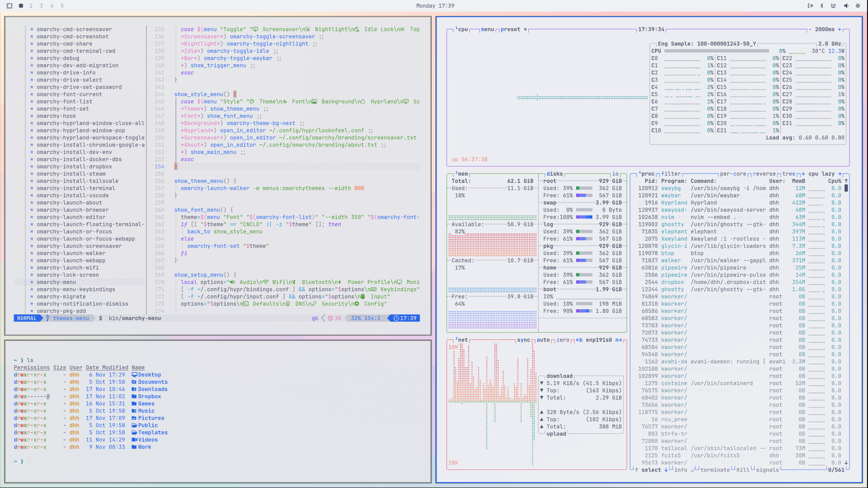Select omarchy-launch-walker in the file list
Viewport: 868px width, 488px height.
coord(71,253)
